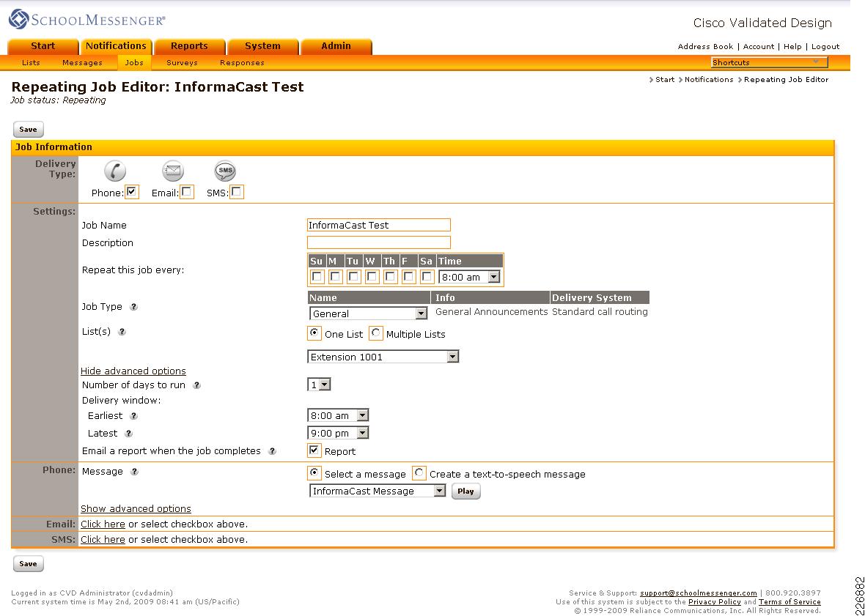Choose Create a text-to-speech message option

(419, 473)
